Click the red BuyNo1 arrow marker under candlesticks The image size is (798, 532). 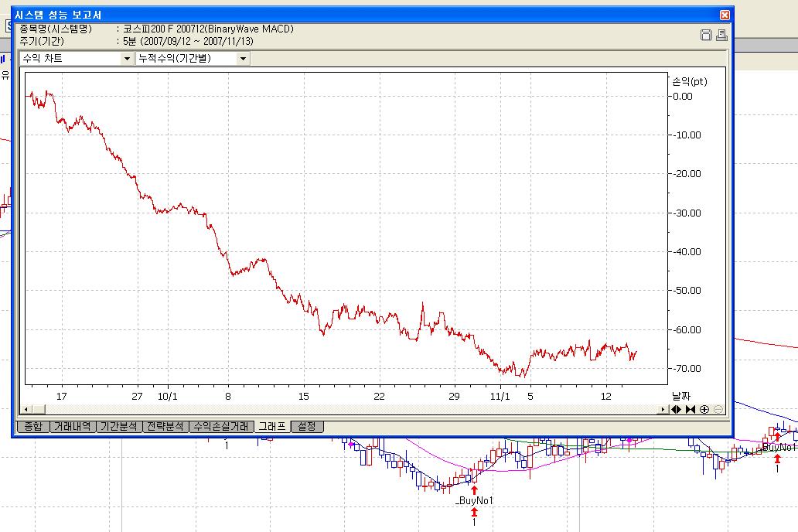point(474,489)
